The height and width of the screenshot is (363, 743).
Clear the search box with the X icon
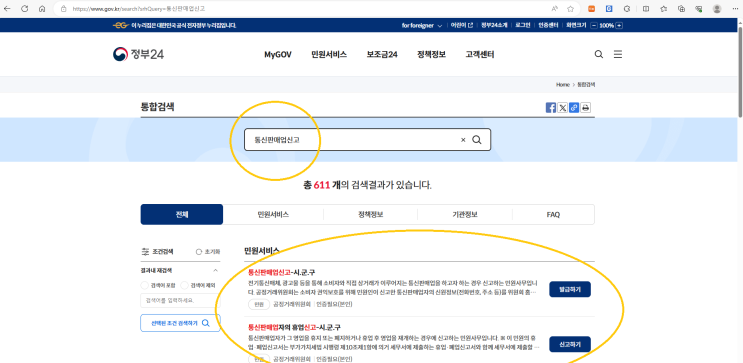pyautogui.click(x=463, y=140)
